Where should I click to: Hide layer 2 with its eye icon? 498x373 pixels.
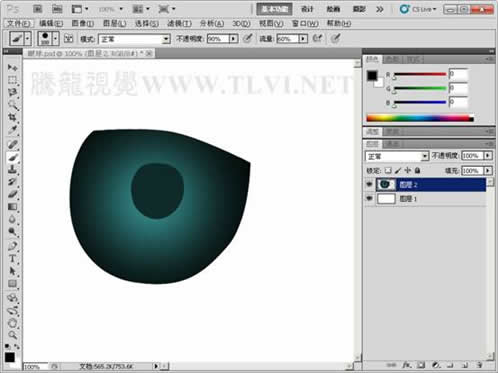click(369, 184)
